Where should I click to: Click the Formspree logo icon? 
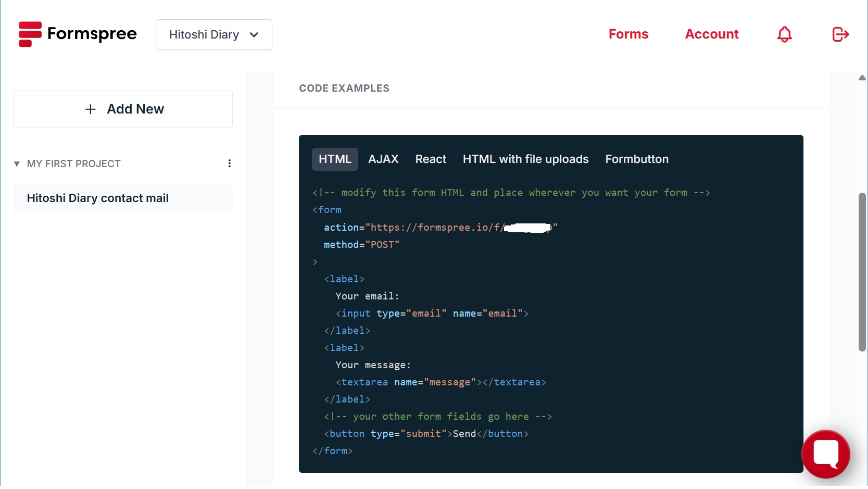[30, 34]
